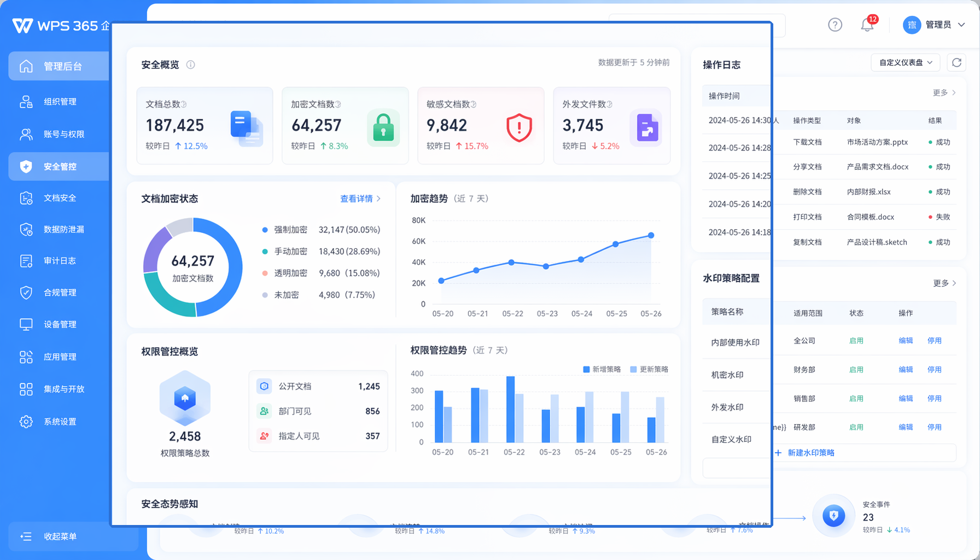Click the 强制加密 legend color dot
The image size is (980, 560).
click(x=265, y=230)
